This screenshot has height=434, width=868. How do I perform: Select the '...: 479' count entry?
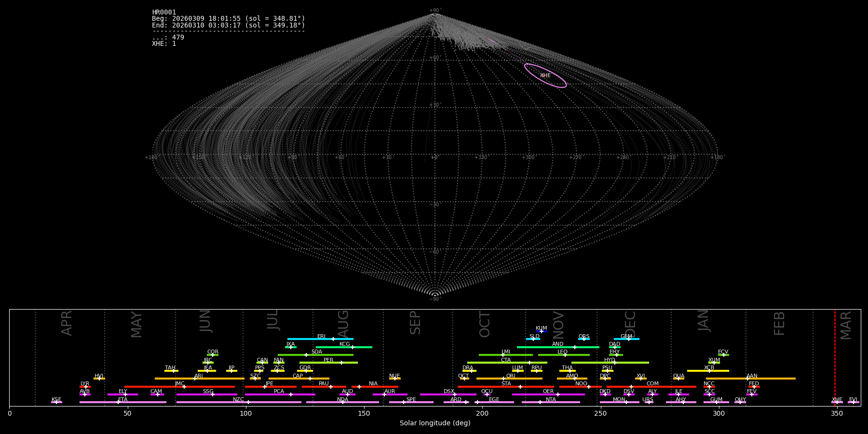(x=168, y=37)
